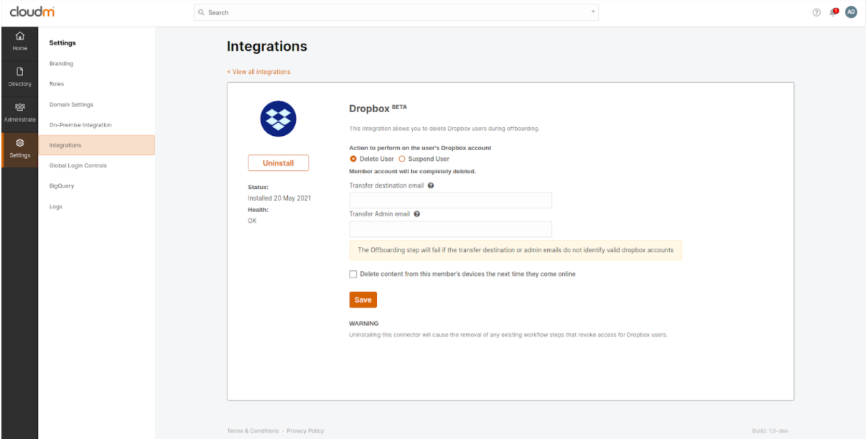This screenshot has height=442, width=868.
Task: Open the help question mark icon
Action: pyautogui.click(x=816, y=12)
